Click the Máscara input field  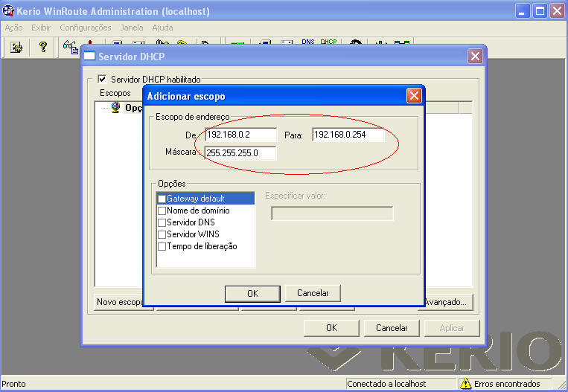pyautogui.click(x=240, y=153)
